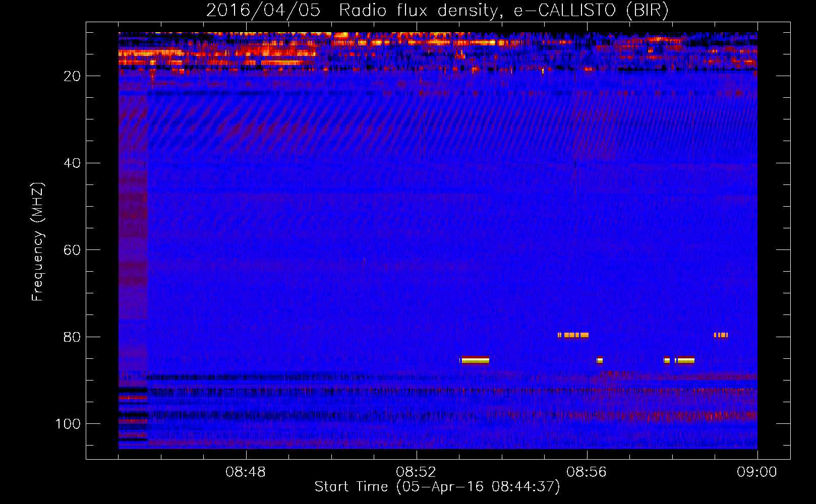Click the Frequency (MHZ) axis label

click(x=38, y=242)
